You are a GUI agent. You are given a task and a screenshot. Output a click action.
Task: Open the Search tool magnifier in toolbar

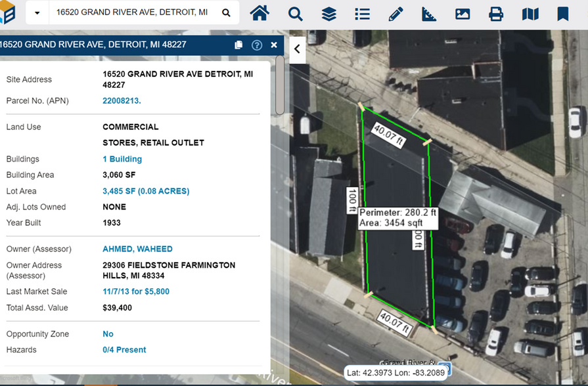[x=295, y=14]
